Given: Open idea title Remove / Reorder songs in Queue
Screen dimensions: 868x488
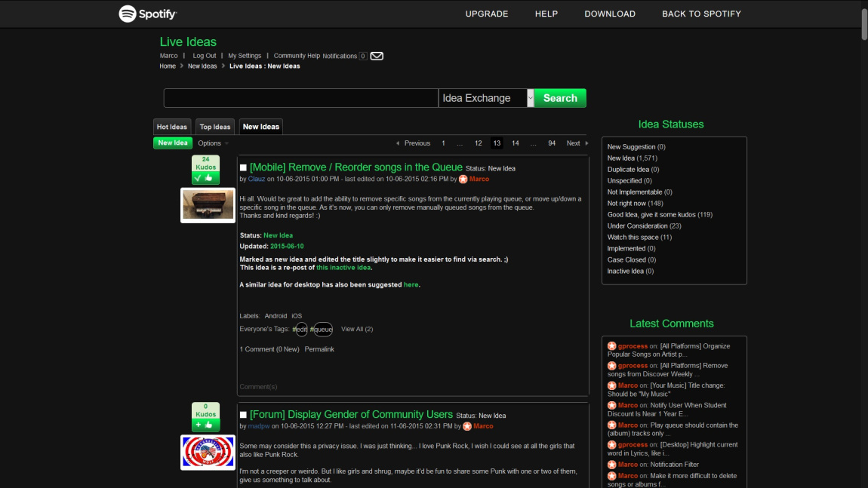Looking at the screenshot, I should (356, 167).
